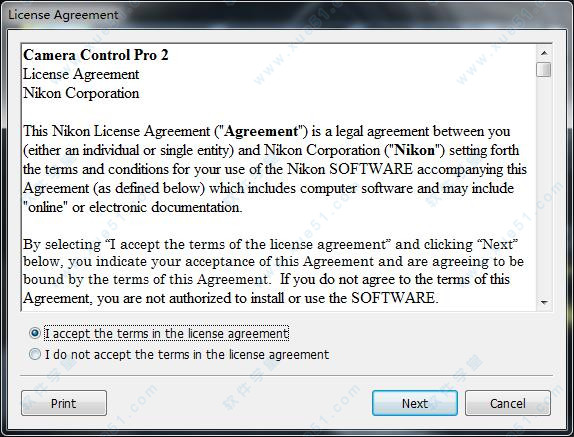Click the License Agreement window title bar
574x437 pixels.
click(287, 15)
